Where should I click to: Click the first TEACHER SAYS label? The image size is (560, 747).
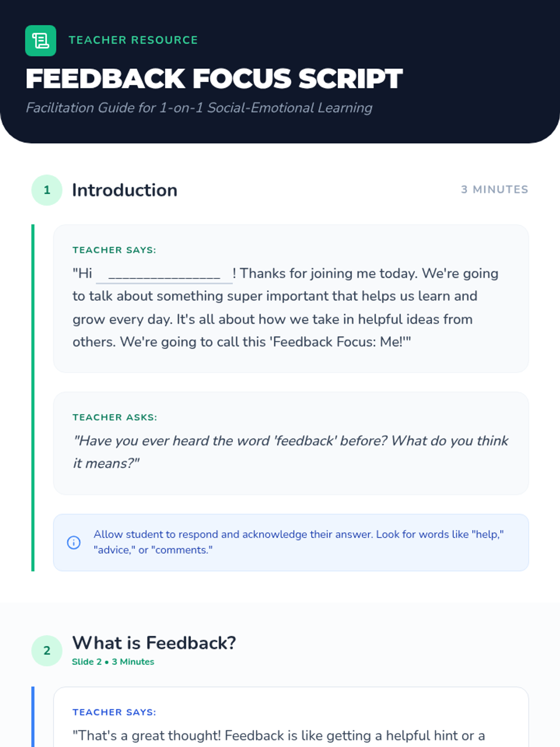[114, 250]
